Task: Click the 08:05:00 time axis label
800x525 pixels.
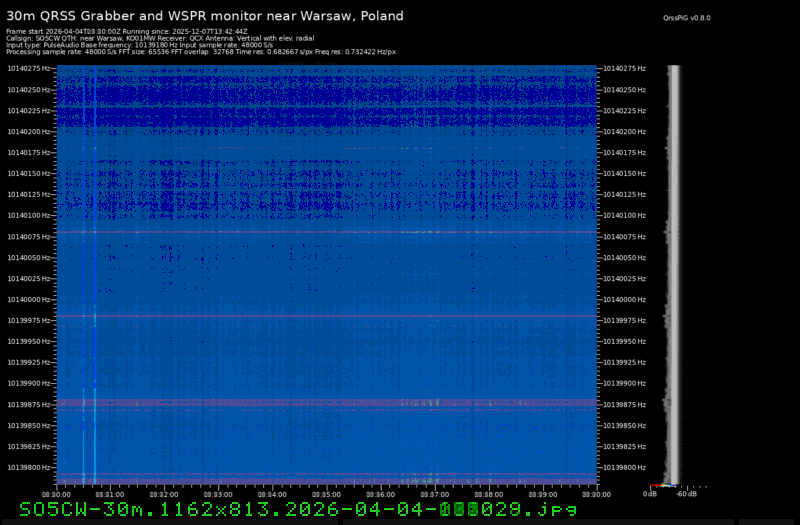Action: click(x=326, y=494)
